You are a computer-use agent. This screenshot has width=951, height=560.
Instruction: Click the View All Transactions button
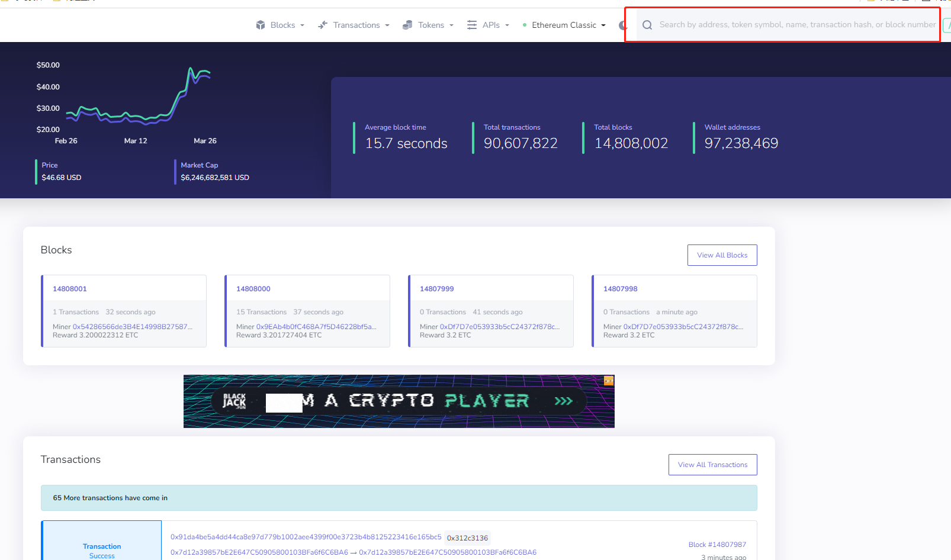point(712,465)
